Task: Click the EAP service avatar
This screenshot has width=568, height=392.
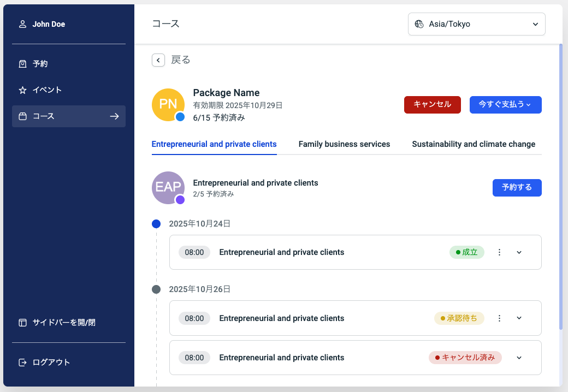Action: point(168,187)
